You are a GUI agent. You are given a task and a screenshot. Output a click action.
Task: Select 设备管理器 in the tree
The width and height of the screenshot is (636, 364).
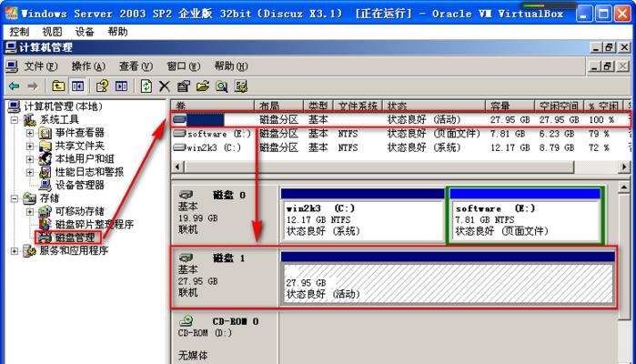(79, 185)
